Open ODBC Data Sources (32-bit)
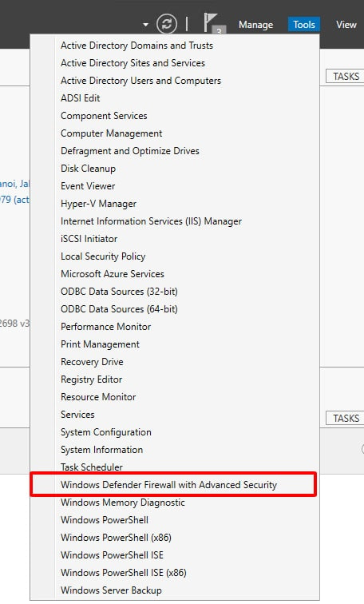This screenshot has width=364, height=604. pyautogui.click(x=175, y=292)
